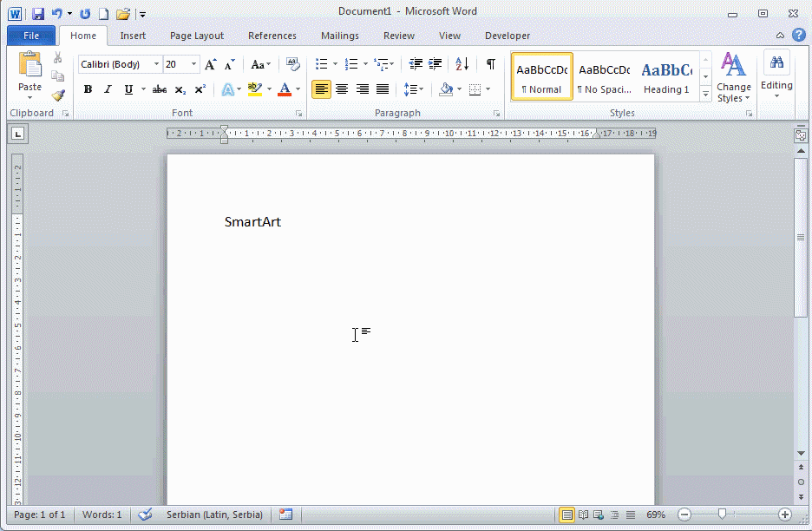Viewport: 812px width, 531px height.
Task: Click the Save icon in Quick Access Toolbar
Action: coord(38,14)
